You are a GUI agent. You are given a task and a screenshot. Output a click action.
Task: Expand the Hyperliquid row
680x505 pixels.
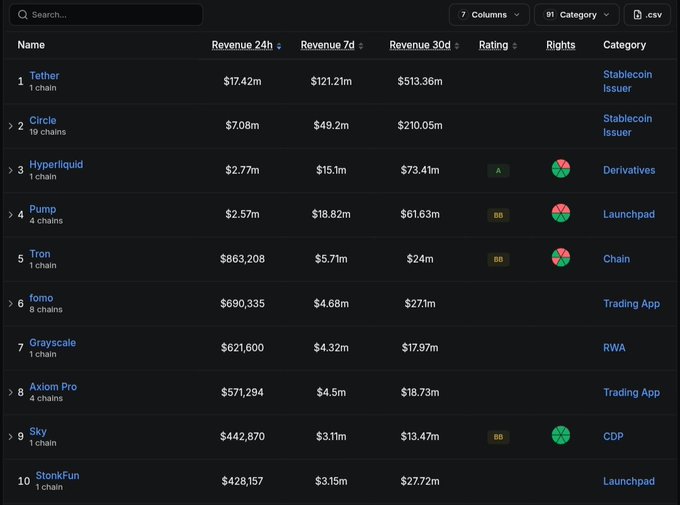[x=10, y=171]
